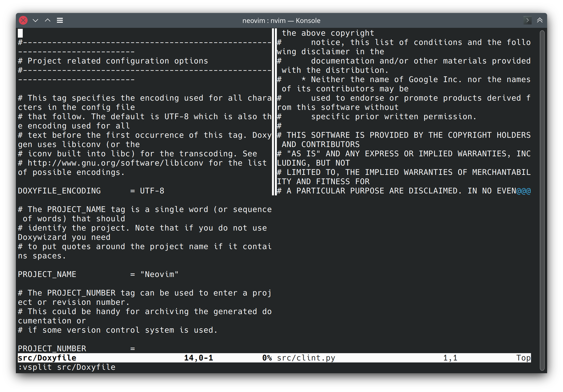Click the "Neovim" project name value
Screen dimensions: 563x392
pos(159,274)
